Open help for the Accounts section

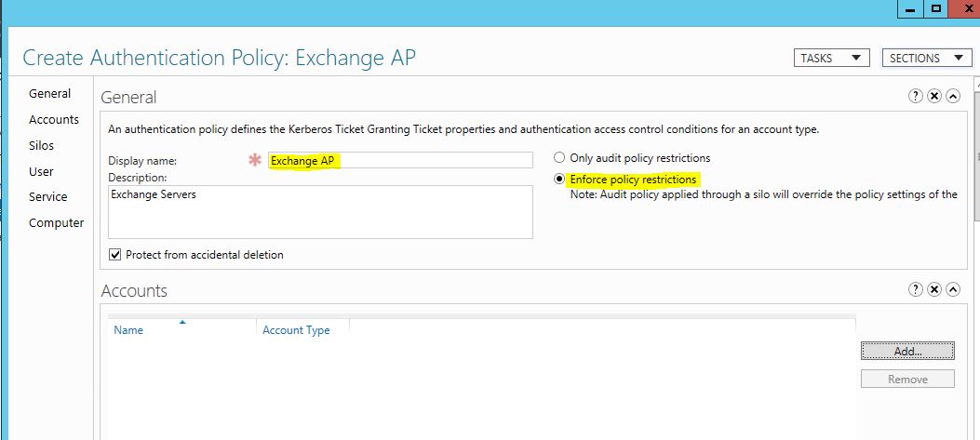coord(916,289)
